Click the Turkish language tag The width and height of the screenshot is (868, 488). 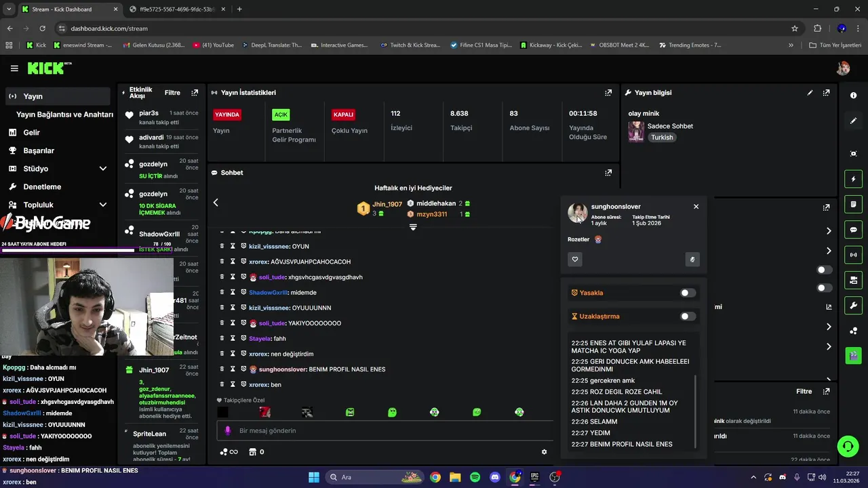tap(662, 138)
